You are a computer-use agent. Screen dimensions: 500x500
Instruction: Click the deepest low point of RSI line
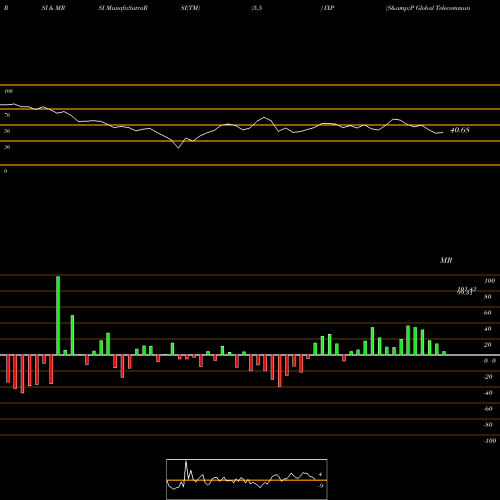coord(178,148)
